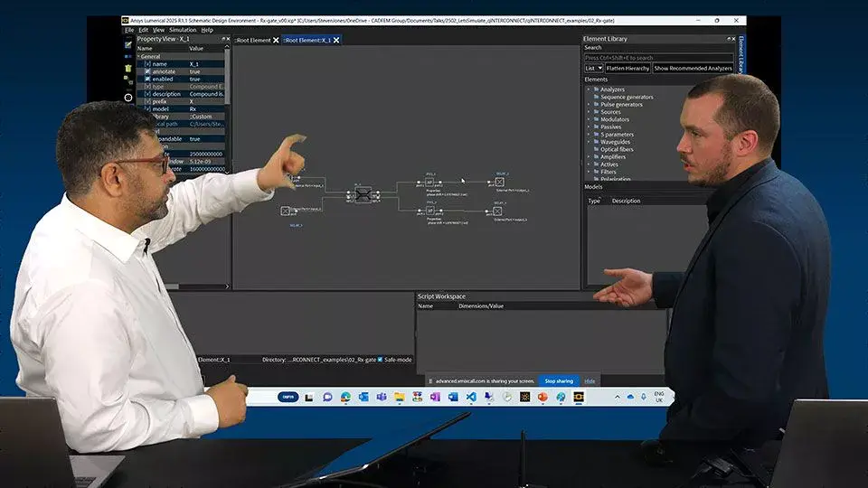Expand the Analyzers folder
Image resolution: width=868 pixels, height=488 pixels.
(589, 89)
